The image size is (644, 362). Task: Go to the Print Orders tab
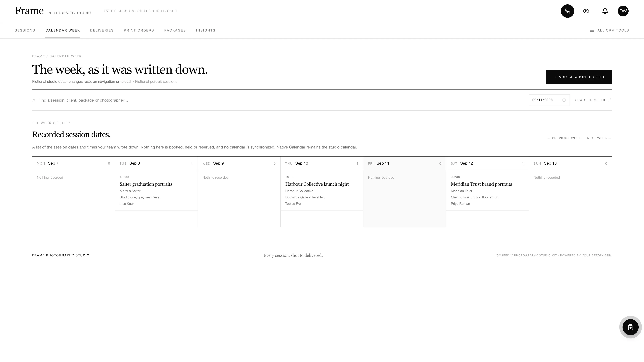click(139, 30)
